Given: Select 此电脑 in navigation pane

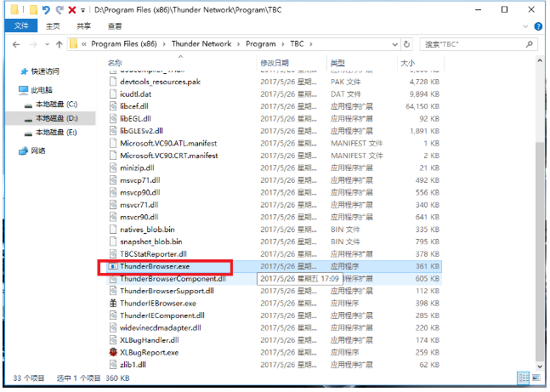Looking at the screenshot, I should pos(42,90).
